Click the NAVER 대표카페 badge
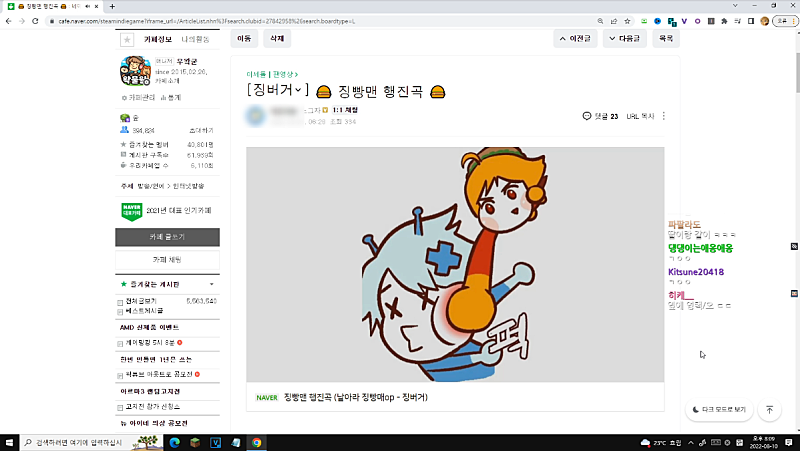Image resolution: width=800 pixels, height=451 pixels. coord(132,211)
